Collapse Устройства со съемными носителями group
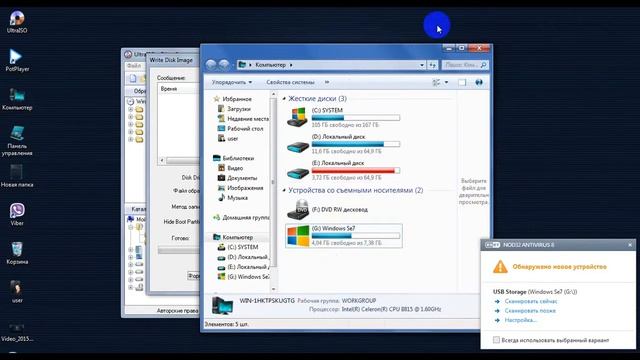The width and height of the screenshot is (640, 360). (x=284, y=190)
